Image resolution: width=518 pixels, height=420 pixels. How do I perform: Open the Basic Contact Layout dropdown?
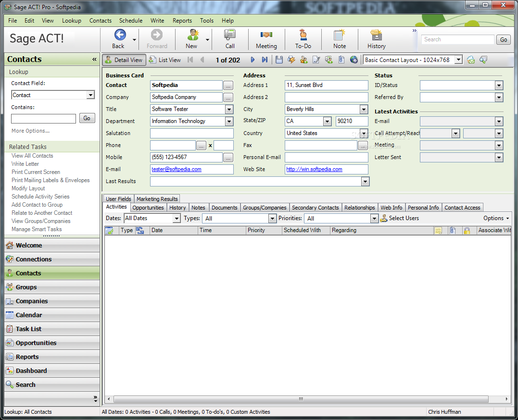pos(458,60)
